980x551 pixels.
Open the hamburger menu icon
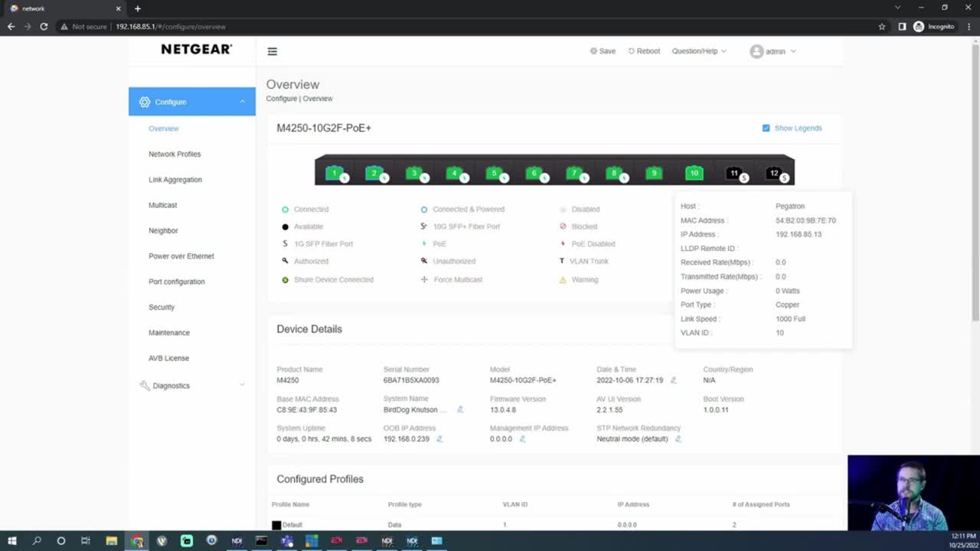point(272,51)
